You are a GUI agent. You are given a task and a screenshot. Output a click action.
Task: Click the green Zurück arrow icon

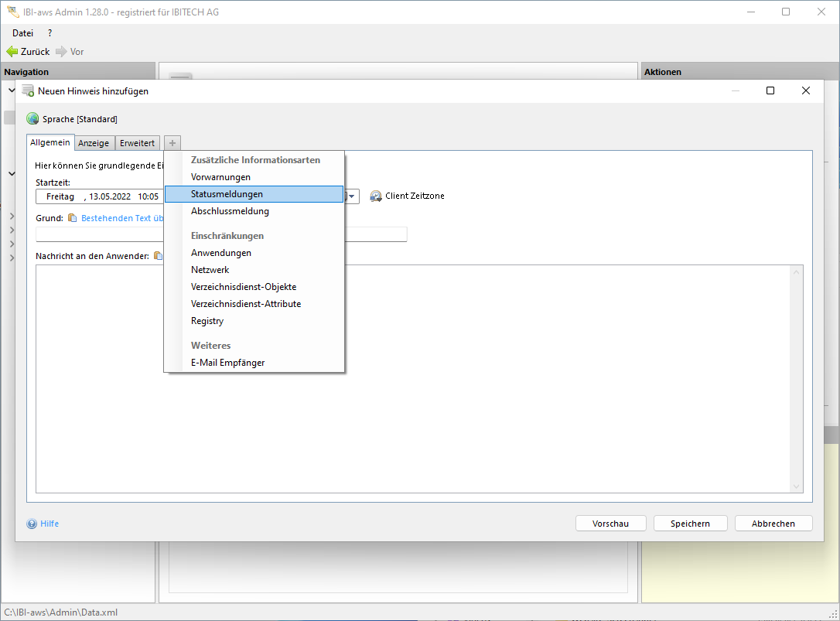pyautogui.click(x=12, y=52)
